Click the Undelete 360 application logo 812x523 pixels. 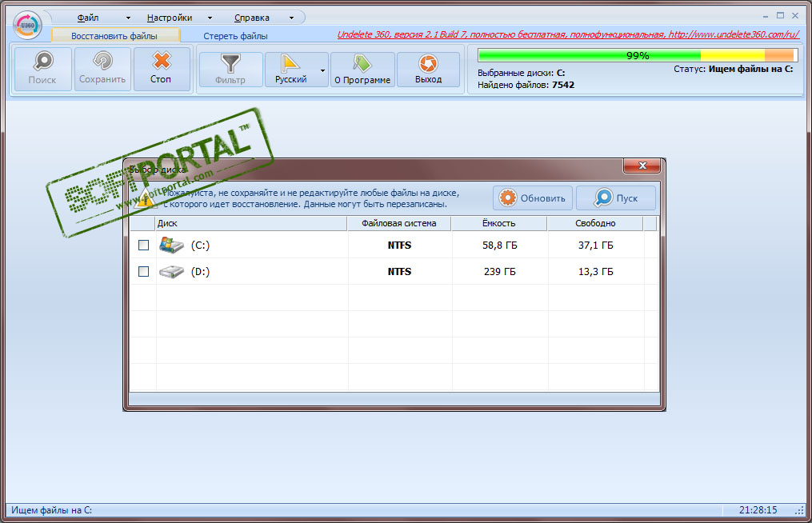[27, 25]
